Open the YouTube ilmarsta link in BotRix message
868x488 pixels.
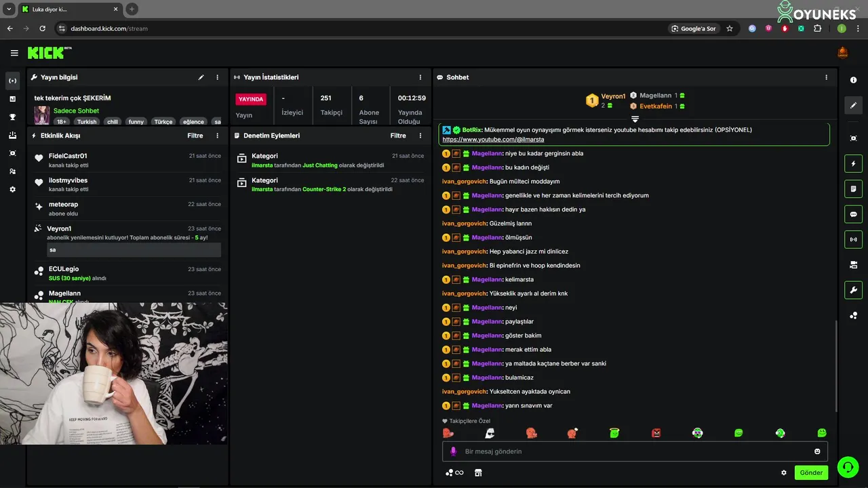493,139
